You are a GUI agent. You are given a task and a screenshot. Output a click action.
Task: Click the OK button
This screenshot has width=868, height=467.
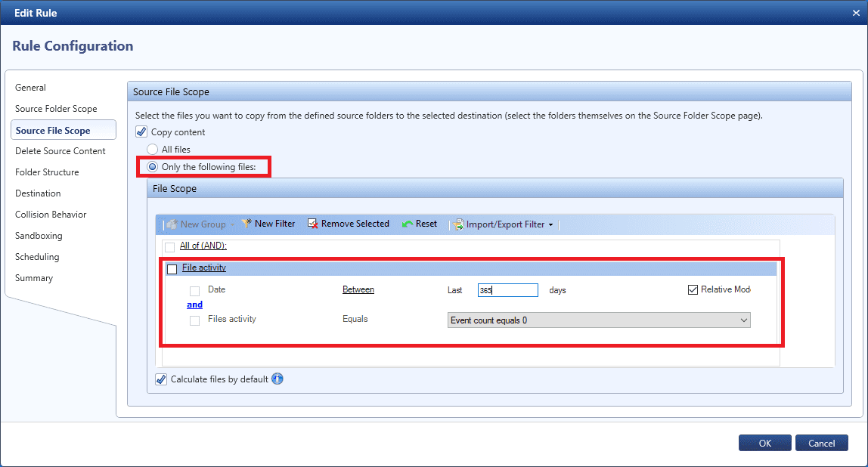[764, 443]
